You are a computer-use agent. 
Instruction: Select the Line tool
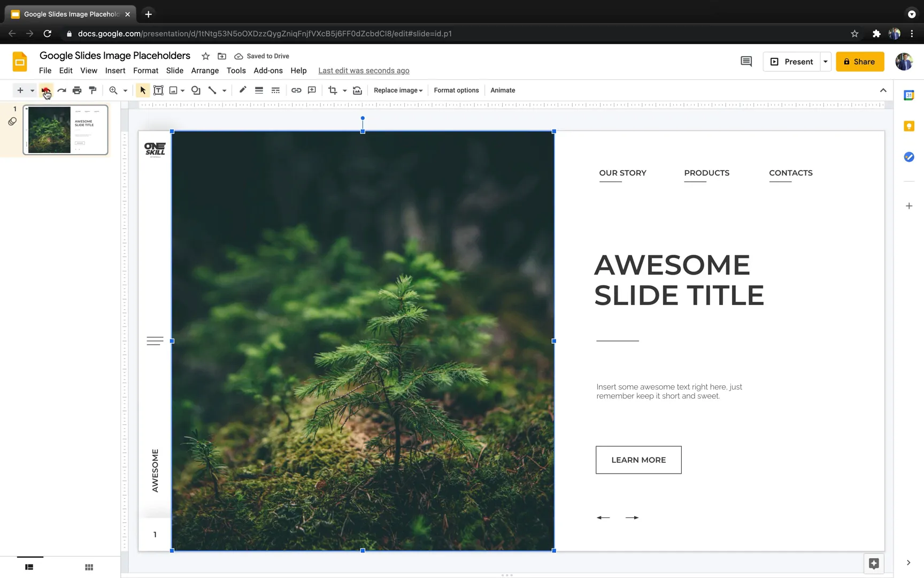[212, 90]
